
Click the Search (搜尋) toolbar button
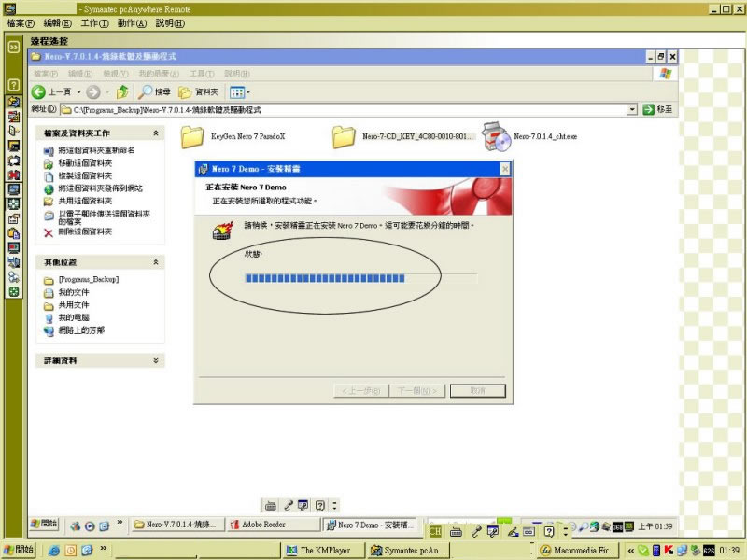click(154, 91)
